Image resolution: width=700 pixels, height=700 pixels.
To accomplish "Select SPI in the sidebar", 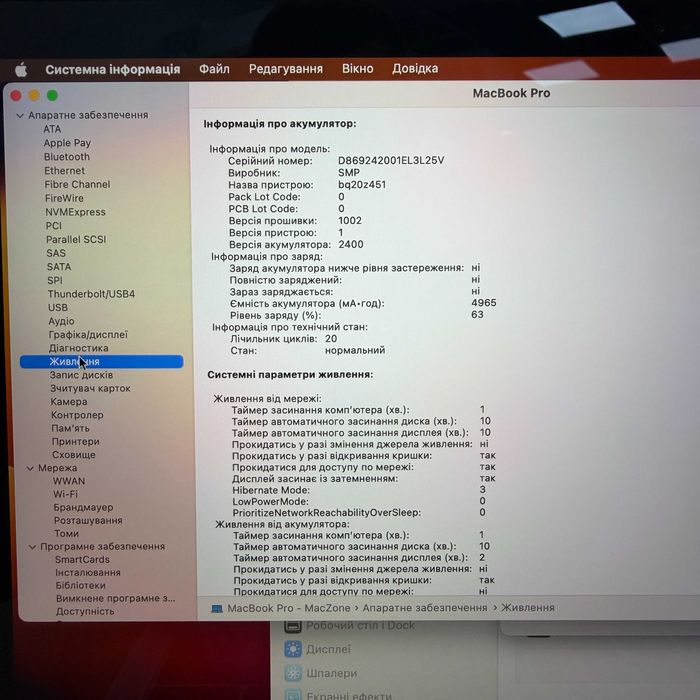I will (55, 280).
